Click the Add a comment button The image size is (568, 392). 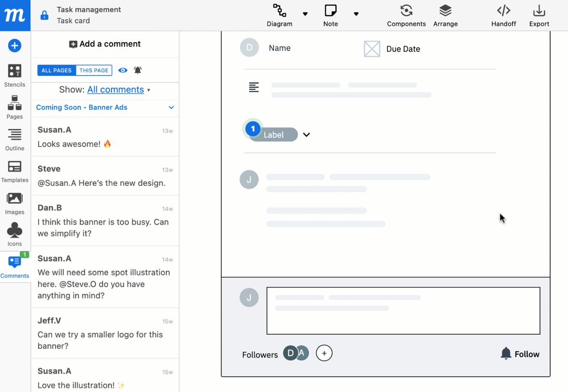(x=105, y=44)
